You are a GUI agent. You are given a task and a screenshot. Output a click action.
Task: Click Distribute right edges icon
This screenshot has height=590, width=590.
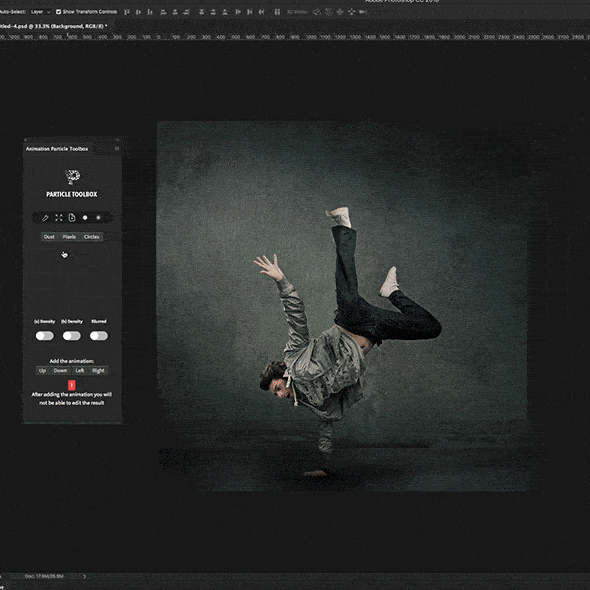click(261, 12)
